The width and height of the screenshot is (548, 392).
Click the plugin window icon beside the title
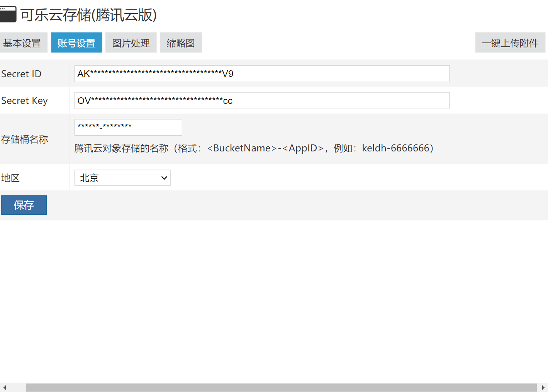8,14
